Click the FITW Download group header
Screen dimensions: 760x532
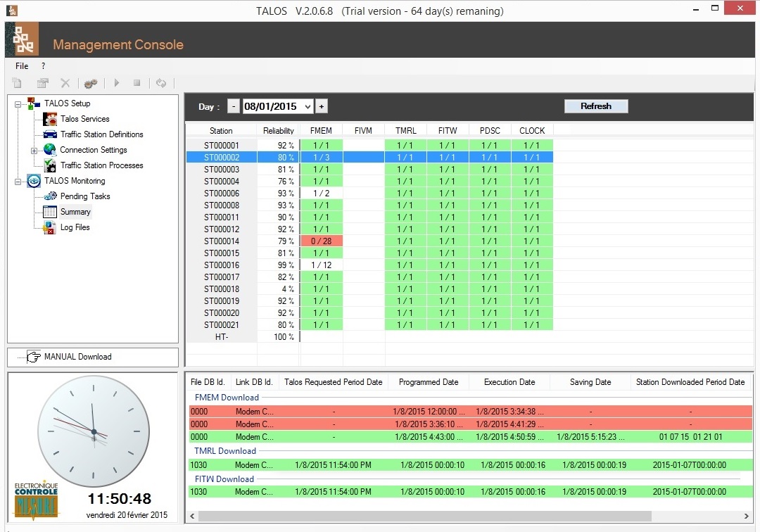point(224,479)
